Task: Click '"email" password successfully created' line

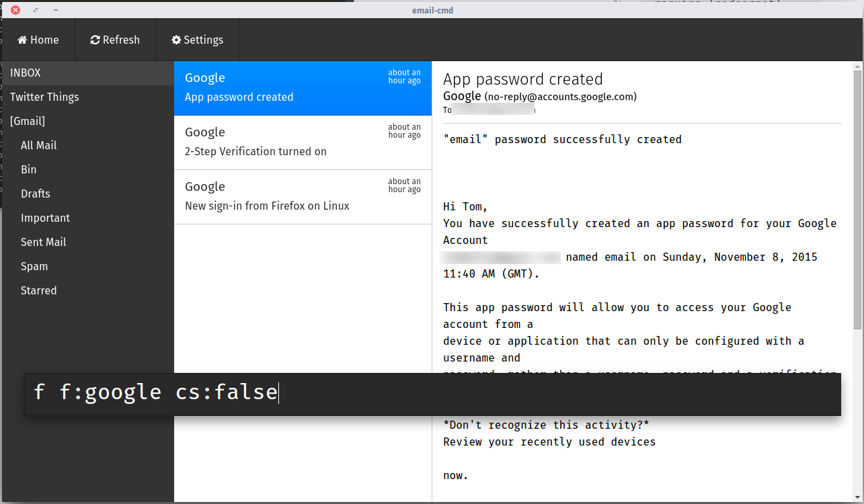Action: tap(562, 140)
